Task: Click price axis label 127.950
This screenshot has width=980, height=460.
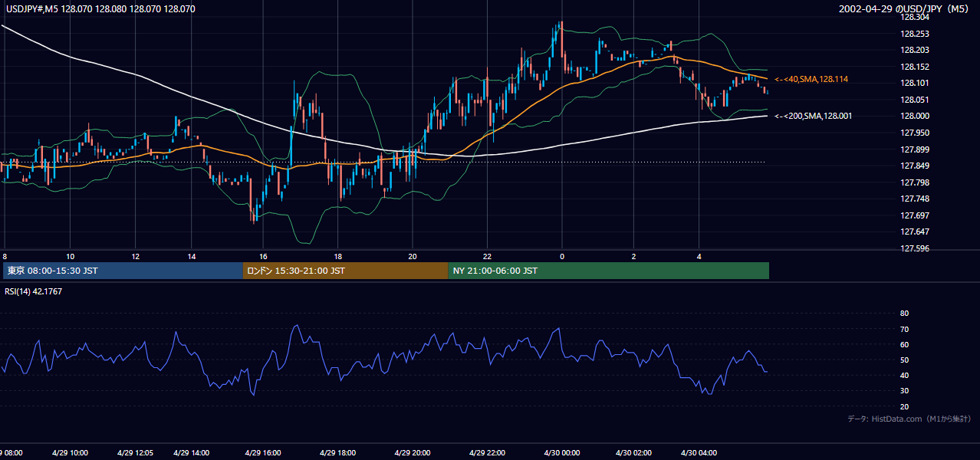Action: coord(916,133)
